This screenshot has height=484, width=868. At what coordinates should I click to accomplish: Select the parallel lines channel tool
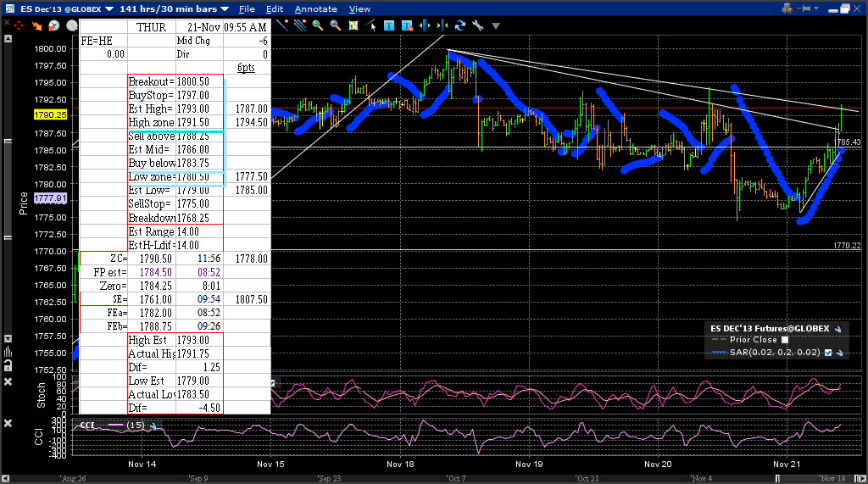pos(300,25)
